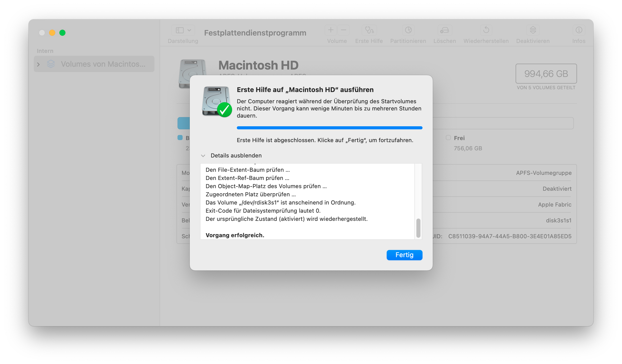622x364 pixels.
Task: Open the Partitionieren pie icon
Action: click(408, 30)
